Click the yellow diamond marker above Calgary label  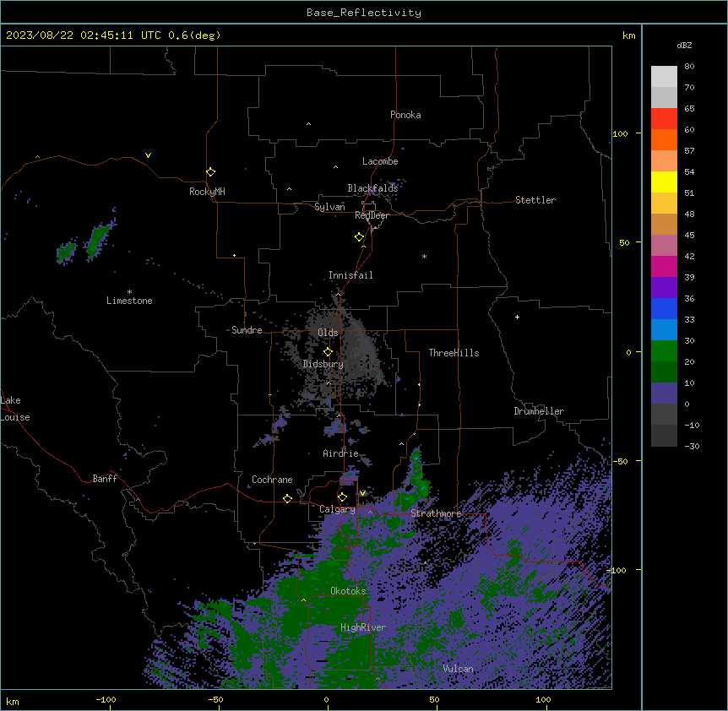point(342,497)
